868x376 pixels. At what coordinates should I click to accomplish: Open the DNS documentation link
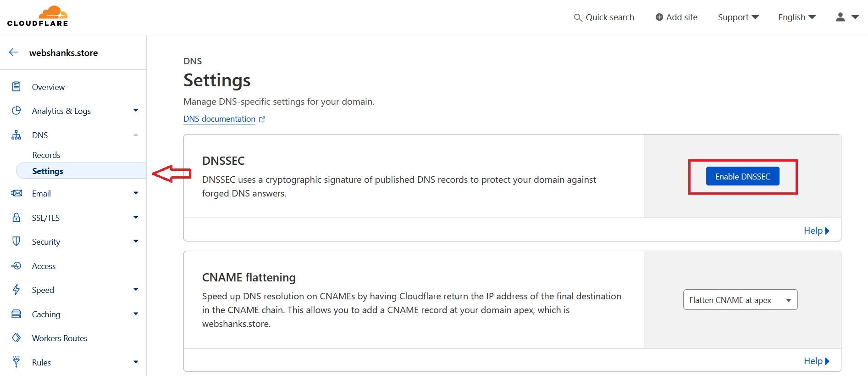[220, 119]
